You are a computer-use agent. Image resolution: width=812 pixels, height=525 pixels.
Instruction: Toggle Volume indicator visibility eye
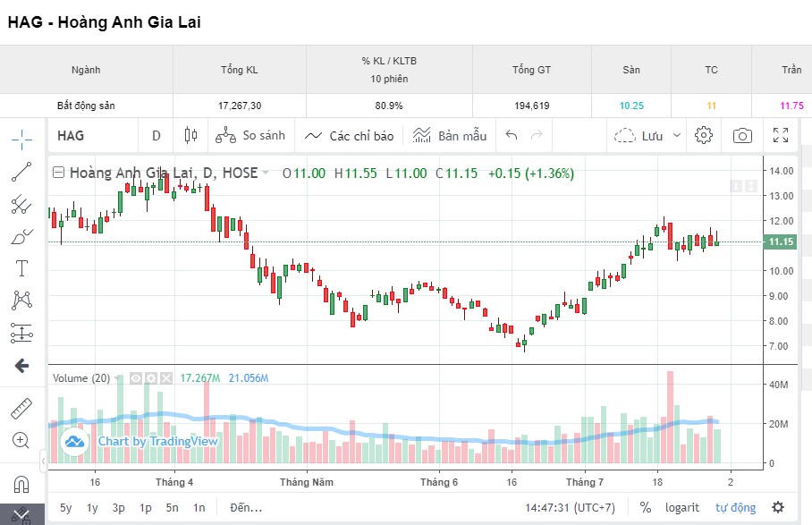136,378
